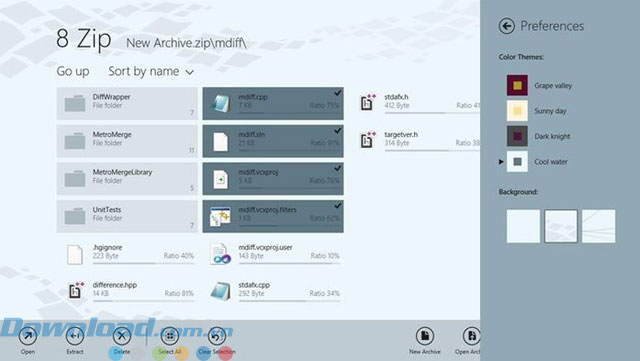Viewport: 640px width, 361px height.
Task: Click the 'stdafx.h' file name
Action: click(396, 97)
